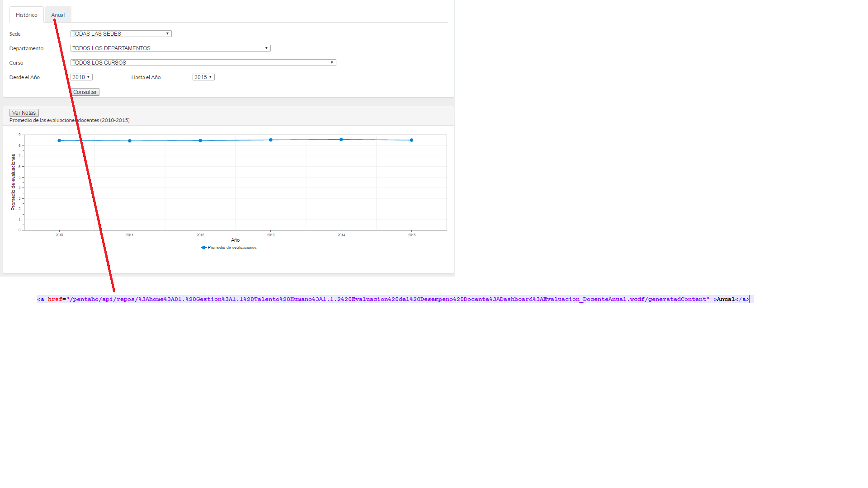Expand the Curso dropdown 'TODOS LOS CURSOS'
The width and height of the screenshot is (868, 488).
click(x=203, y=63)
